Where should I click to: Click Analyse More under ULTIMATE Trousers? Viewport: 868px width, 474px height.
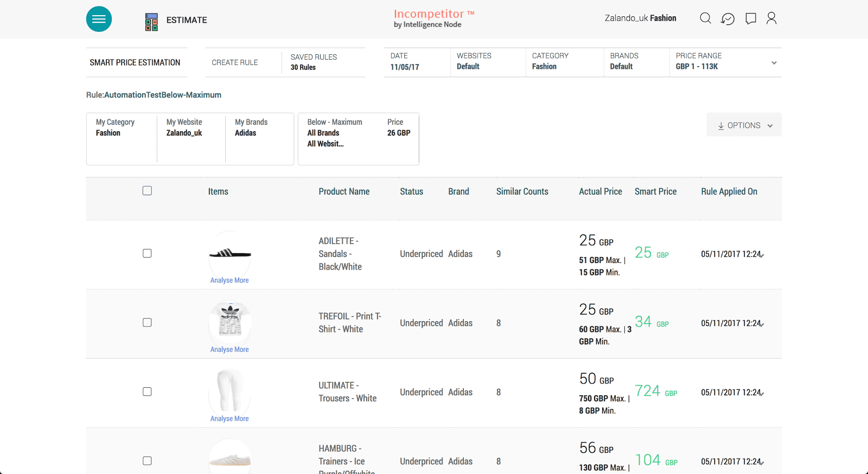[229, 419]
